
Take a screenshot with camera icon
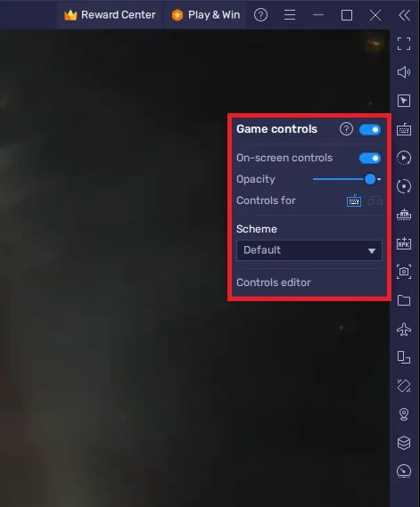(x=404, y=271)
